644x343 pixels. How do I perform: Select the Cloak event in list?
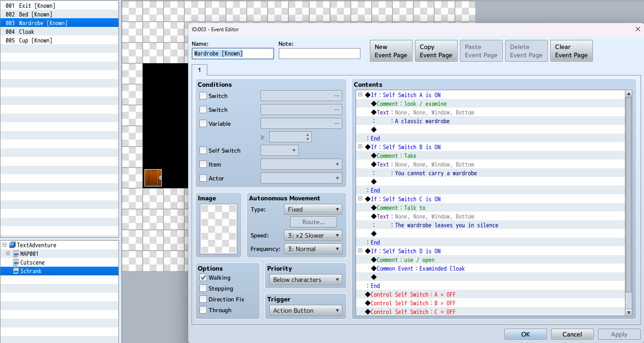(26, 32)
